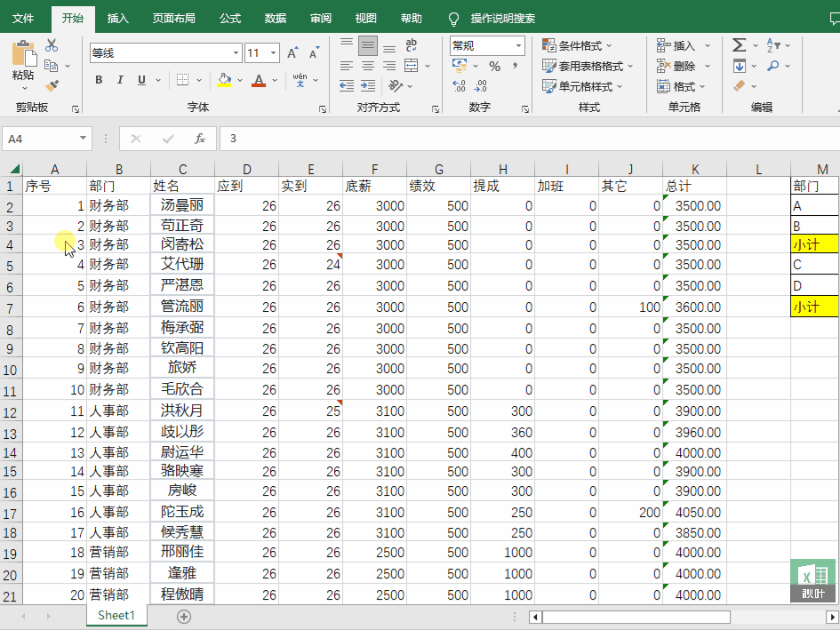Image resolution: width=840 pixels, height=630 pixels.
Task: Decrease decimal places
Action: [x=481, y=85]
